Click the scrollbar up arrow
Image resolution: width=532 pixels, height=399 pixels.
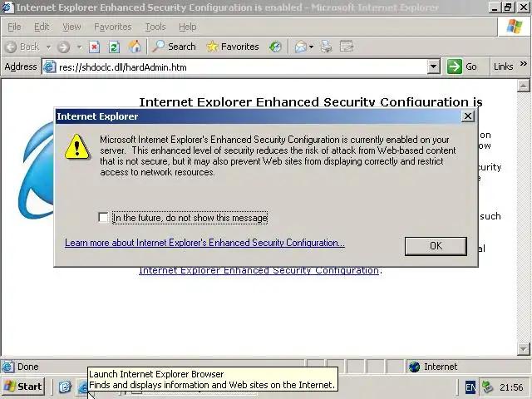click(523, 86)
